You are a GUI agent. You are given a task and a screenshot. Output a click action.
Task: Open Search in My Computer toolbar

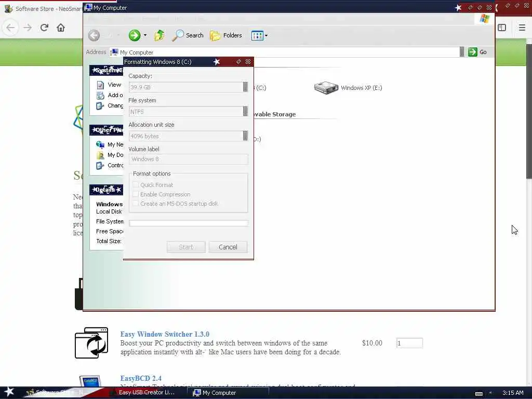tap(188, 35)
